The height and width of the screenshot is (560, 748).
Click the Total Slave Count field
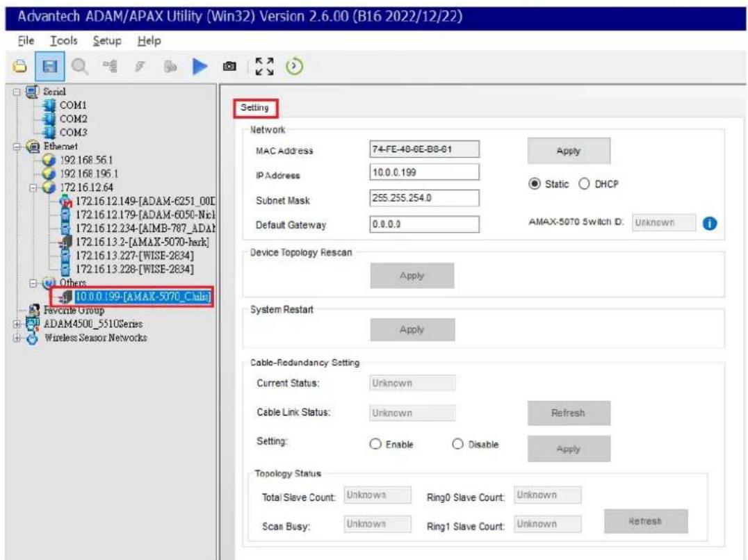377,495
